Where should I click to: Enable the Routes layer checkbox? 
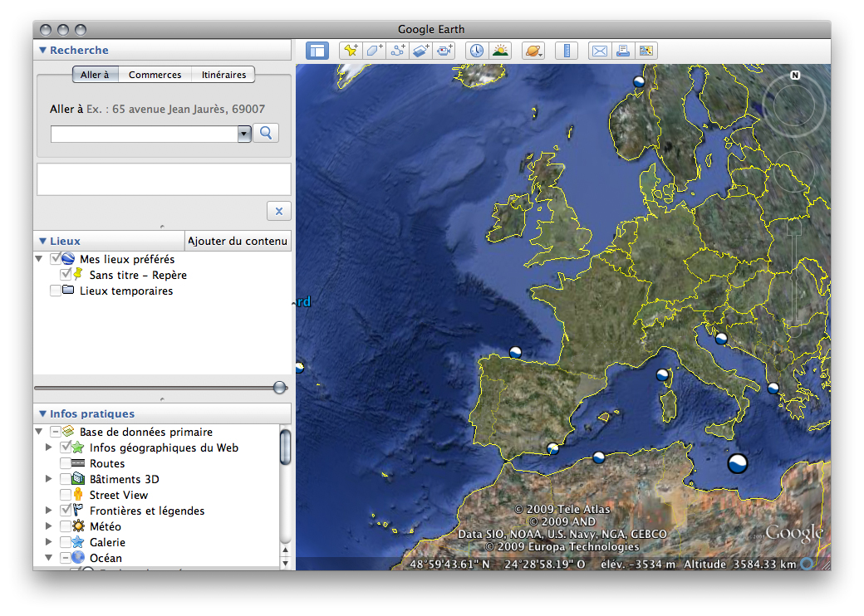[x=66, y=463]
